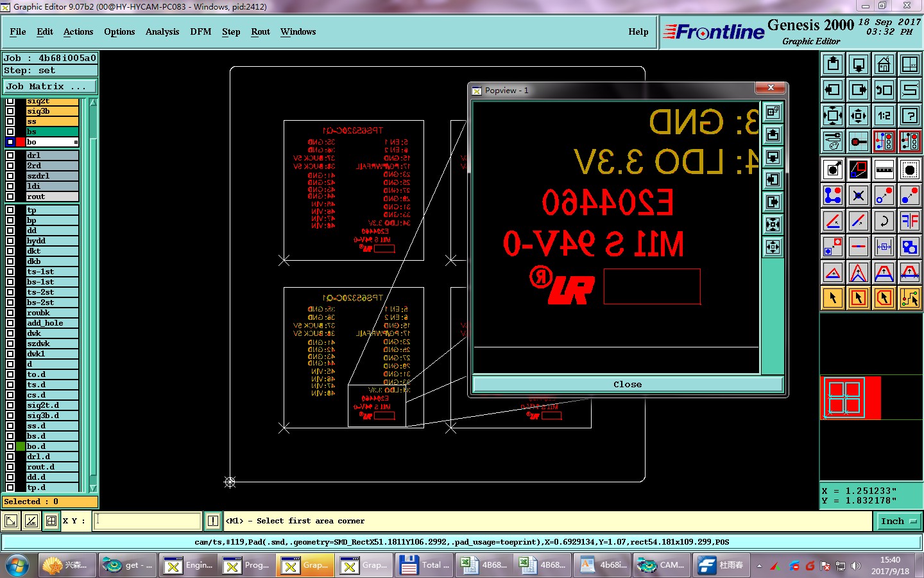The image size is (924, 578).
Task: Click the 1:2 scale icon
Action: click(x=884, y=116)
